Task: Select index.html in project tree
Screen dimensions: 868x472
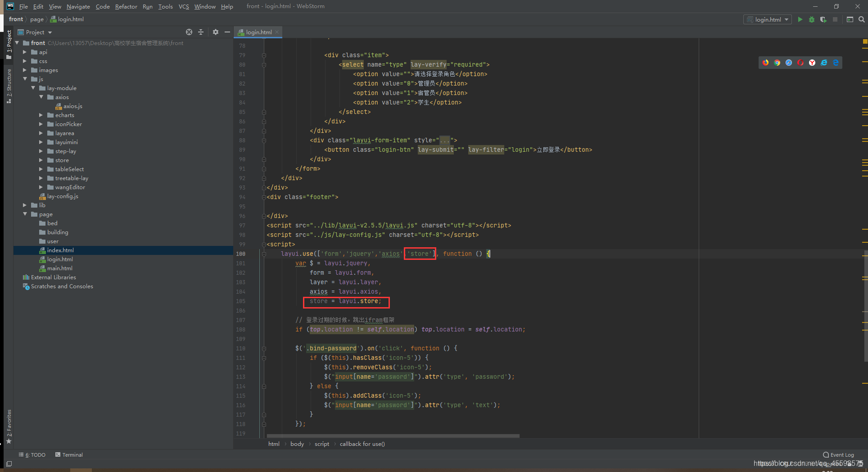Action: point(60,250)
